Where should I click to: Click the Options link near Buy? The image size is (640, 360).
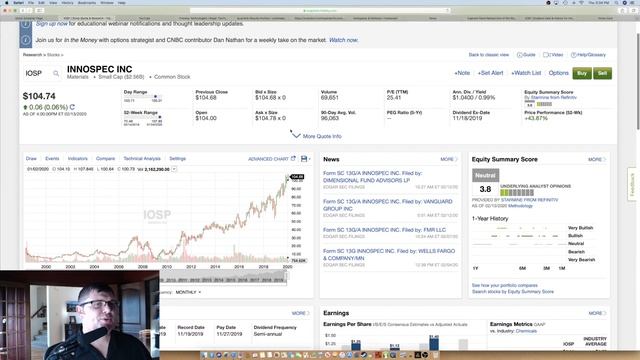point(558,73)
